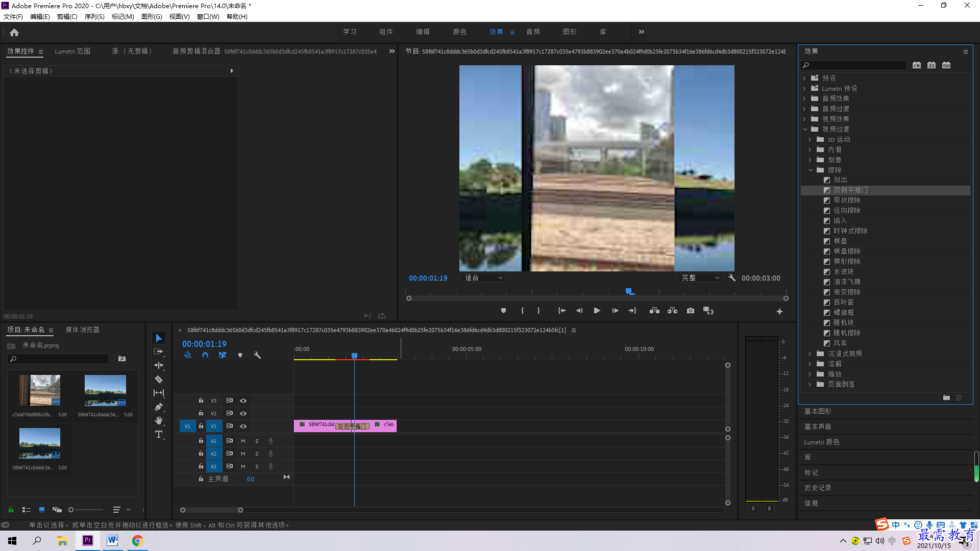Add marker in Program monitor
Screen dimensions: 980x551
pos(503,311)
